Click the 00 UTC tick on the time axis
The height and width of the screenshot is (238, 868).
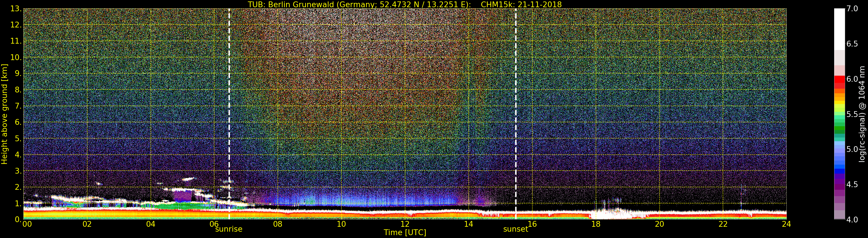(27, 224)
